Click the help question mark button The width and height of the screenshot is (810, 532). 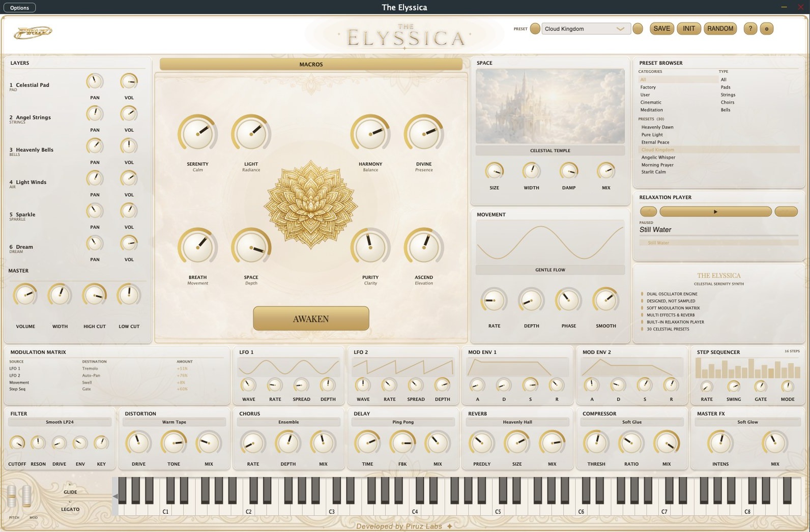[x=750, y=28]
